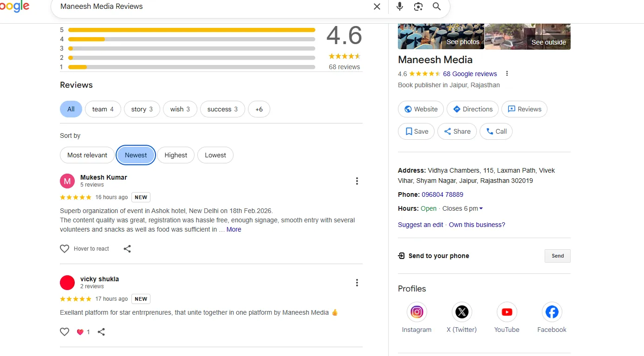Open Maneesh Media's Instagram profile
The height and width of the screenshot is (356, 644).
click(x=416, y=312)
